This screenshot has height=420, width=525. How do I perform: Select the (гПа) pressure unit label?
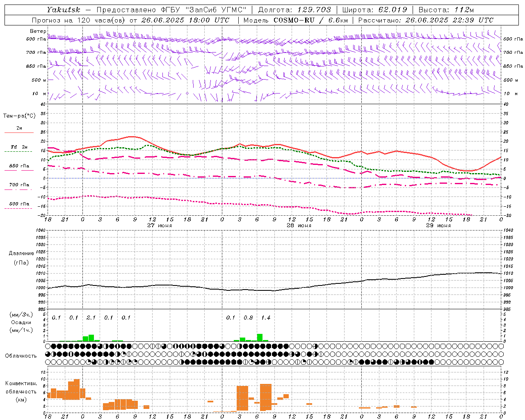pos(21,263)
